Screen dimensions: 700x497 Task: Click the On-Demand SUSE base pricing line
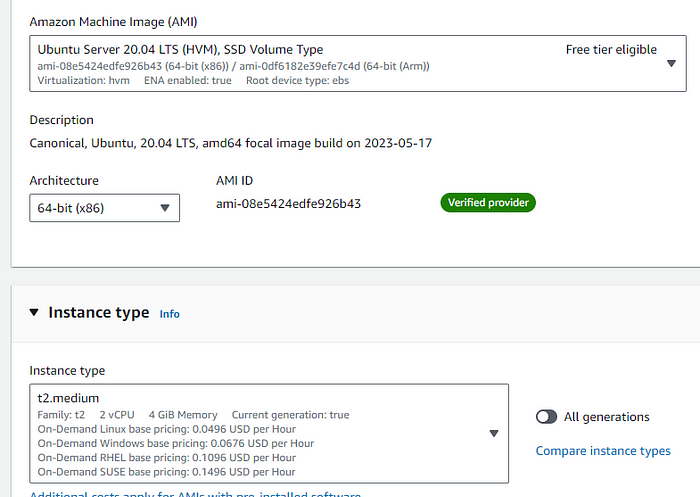click(167, 472)
